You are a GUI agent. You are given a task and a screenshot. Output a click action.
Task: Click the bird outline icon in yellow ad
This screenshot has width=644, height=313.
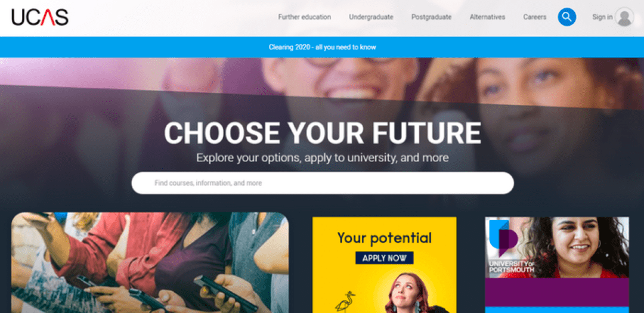click(345, 302)
